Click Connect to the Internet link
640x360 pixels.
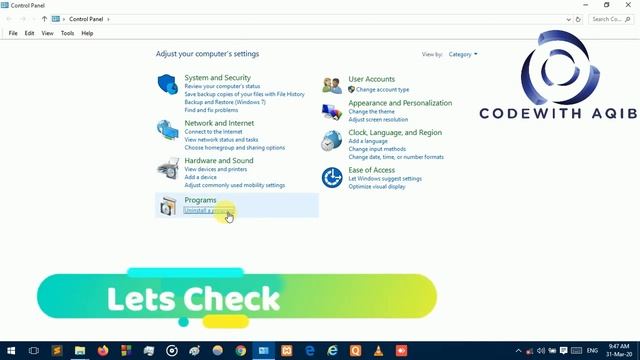[213, 132]
